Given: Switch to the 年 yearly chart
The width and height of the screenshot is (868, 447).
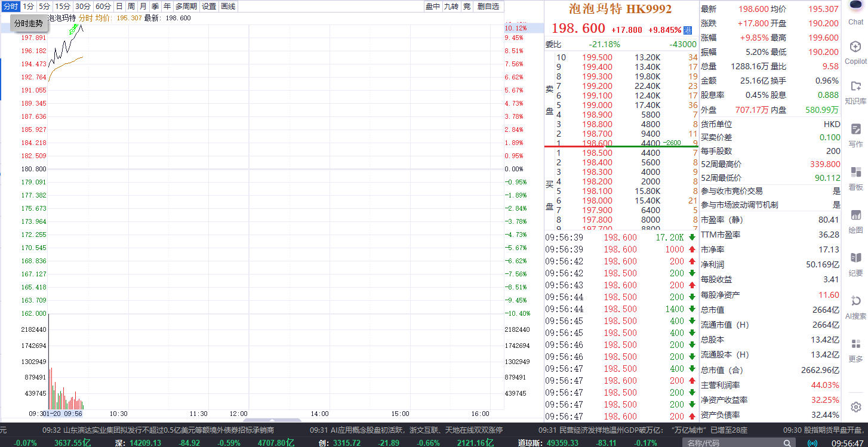Looking at the screenshot, I should pos(167,6).
